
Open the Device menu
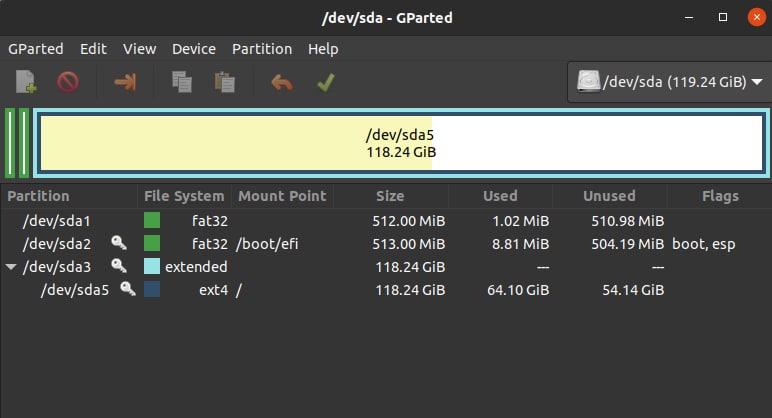click(194, 48)
